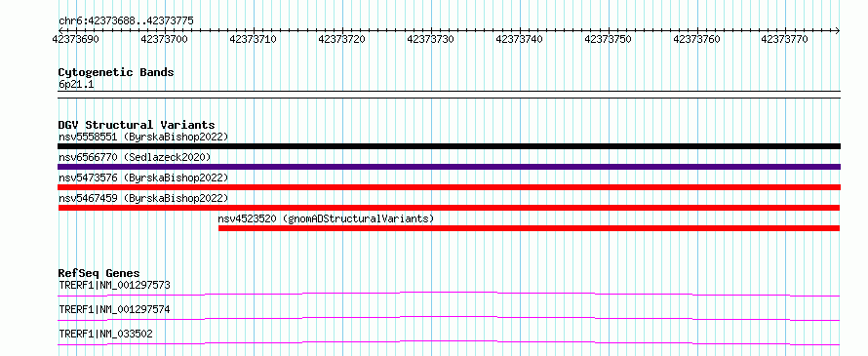Click the TRERF1 NM_001297573 magenta transcript line
868x356 pixels.
(x=449, y=294)
